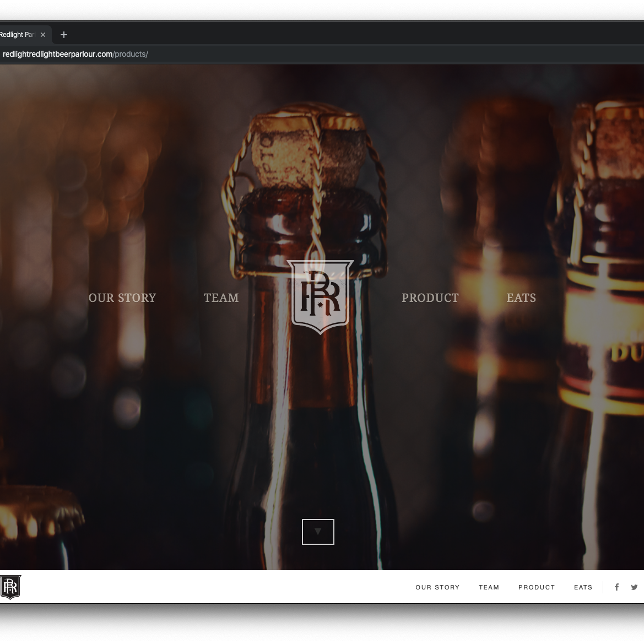
Task: Click the redlightredlightbeerparlour.com domain text
Action: [x=57, y=54]
